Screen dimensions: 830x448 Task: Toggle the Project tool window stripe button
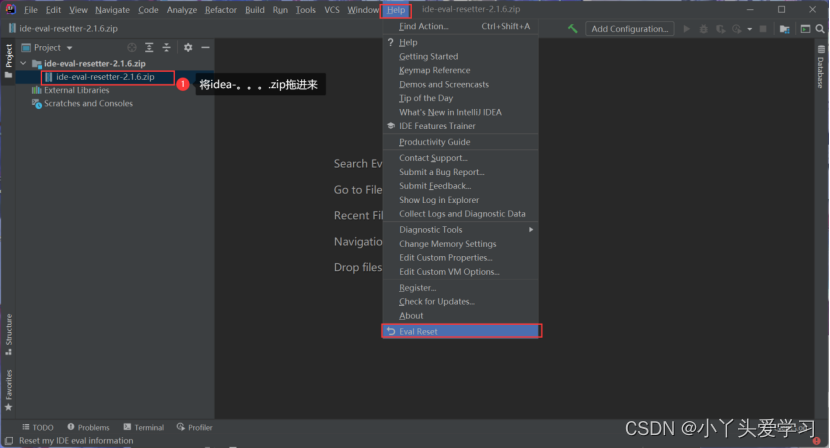pos(8,61)
